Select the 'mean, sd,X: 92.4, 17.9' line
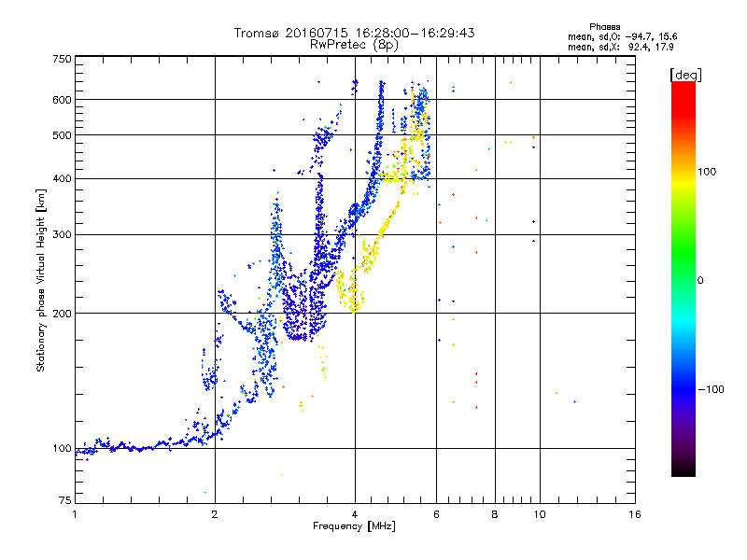The image size is (747, 560). tap(620, 47)
